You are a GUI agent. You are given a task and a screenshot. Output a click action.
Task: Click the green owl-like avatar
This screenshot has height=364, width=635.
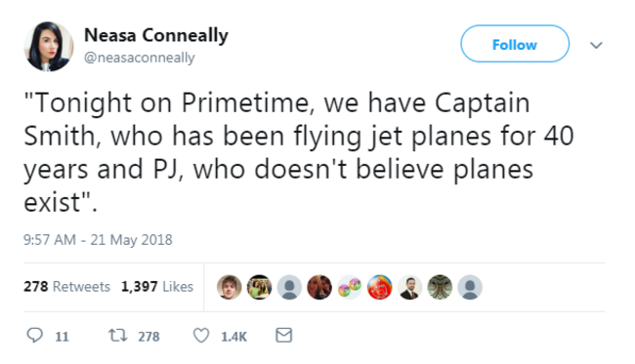(440, 287)
